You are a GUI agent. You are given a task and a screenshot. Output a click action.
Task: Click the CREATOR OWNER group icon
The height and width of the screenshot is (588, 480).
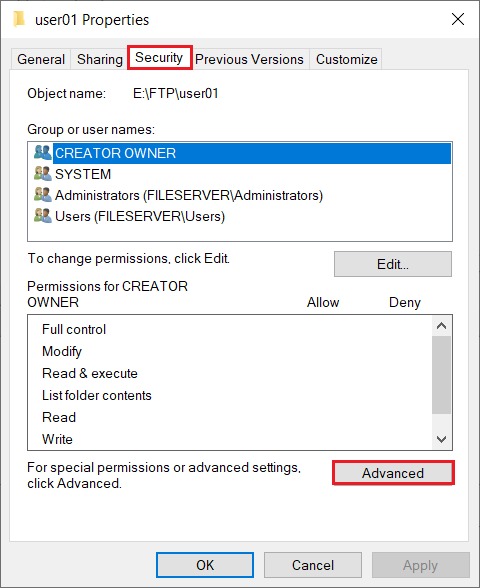[x=43, y=153]
